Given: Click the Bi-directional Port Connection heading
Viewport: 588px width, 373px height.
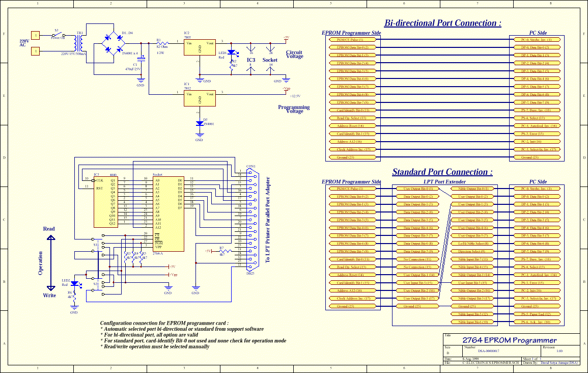Looking at the screenshot, I should pyautogui.click(x=442, y=23).
